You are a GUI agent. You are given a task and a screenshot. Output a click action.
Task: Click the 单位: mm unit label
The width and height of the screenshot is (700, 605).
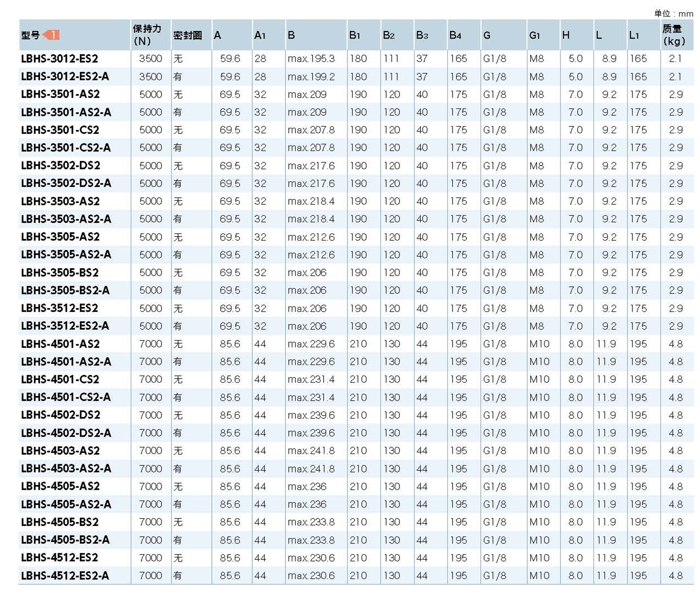click(x=673, y=13)
